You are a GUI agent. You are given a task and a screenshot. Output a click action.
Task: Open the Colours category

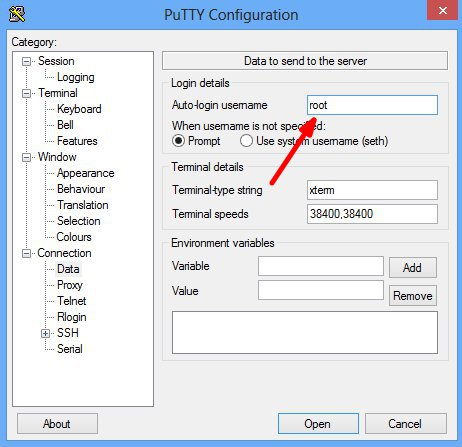click(x=74, y=237)
